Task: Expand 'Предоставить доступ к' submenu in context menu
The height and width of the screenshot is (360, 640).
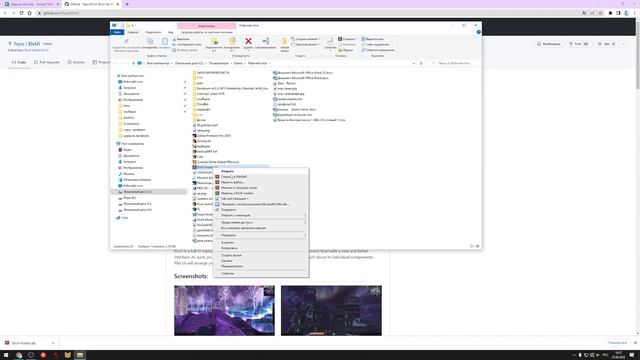Action: pos(261,222)
